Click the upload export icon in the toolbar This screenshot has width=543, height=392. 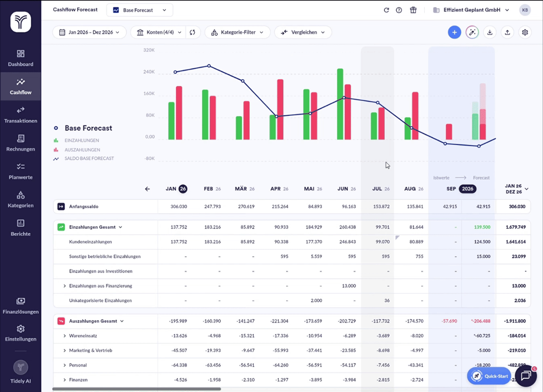pos(507,32)
